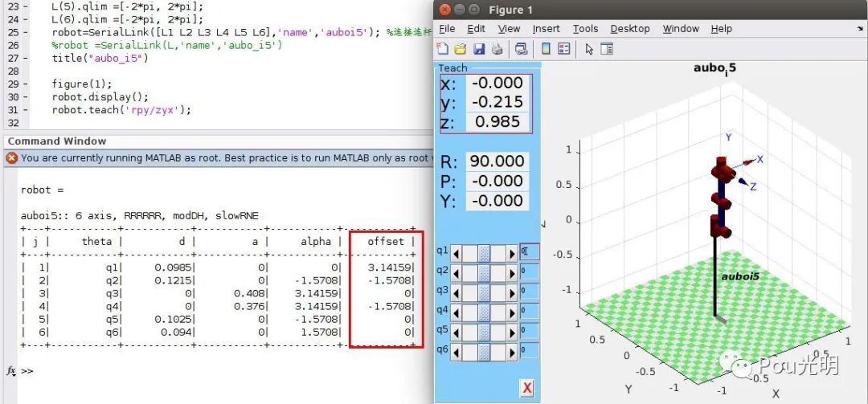Decrease q5 with left arrow
Screen dimensions: 868x404
(457, 332)
